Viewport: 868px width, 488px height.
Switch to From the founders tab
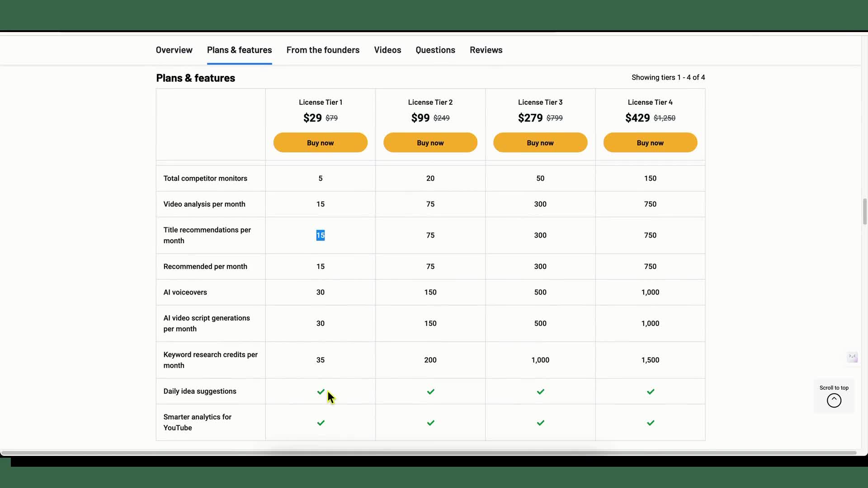click(323, 50)
